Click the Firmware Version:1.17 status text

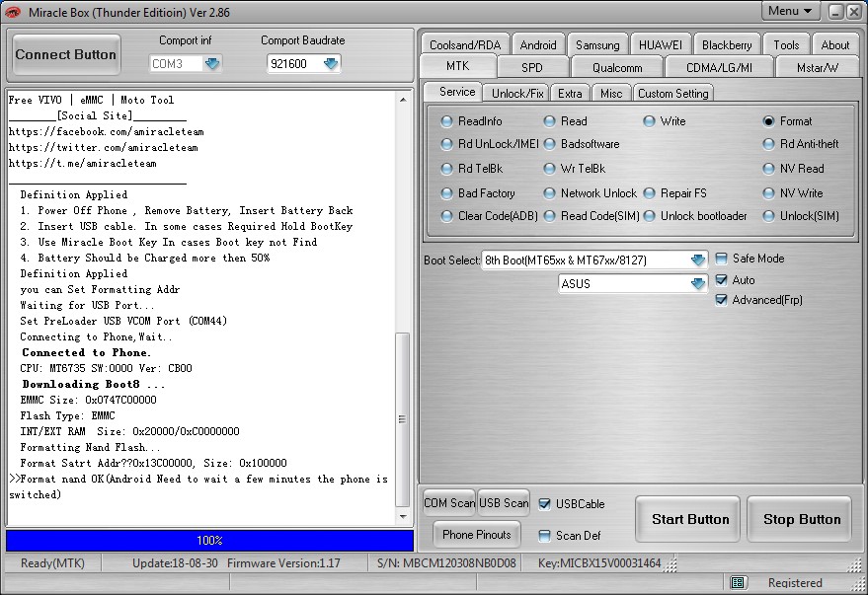[283, 562]
